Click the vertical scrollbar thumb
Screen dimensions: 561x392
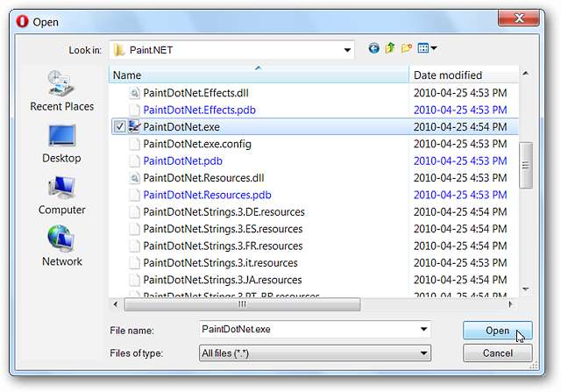point(526,165)
